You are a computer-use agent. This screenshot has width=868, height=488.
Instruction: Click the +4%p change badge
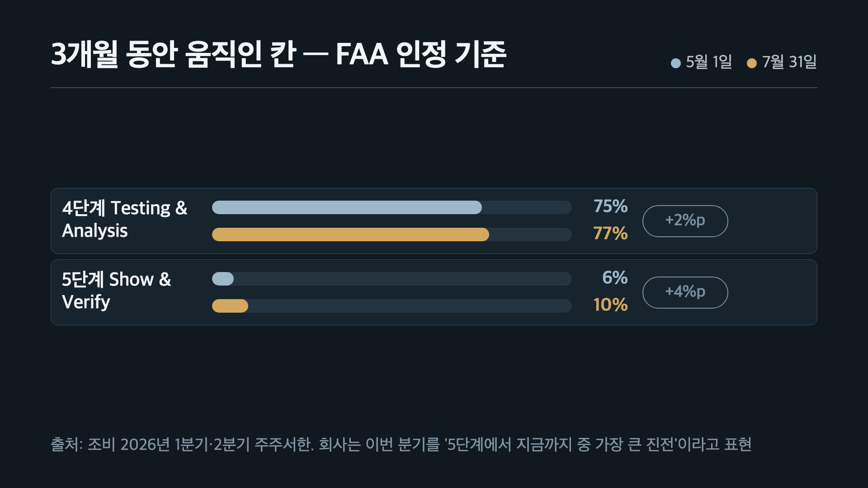(x=685, y=292)
